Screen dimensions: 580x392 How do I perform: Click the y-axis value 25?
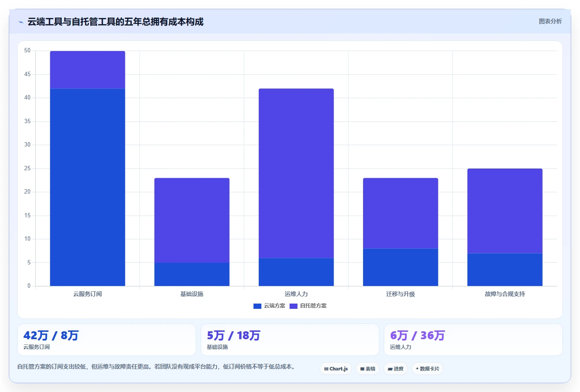click(27, 169)
